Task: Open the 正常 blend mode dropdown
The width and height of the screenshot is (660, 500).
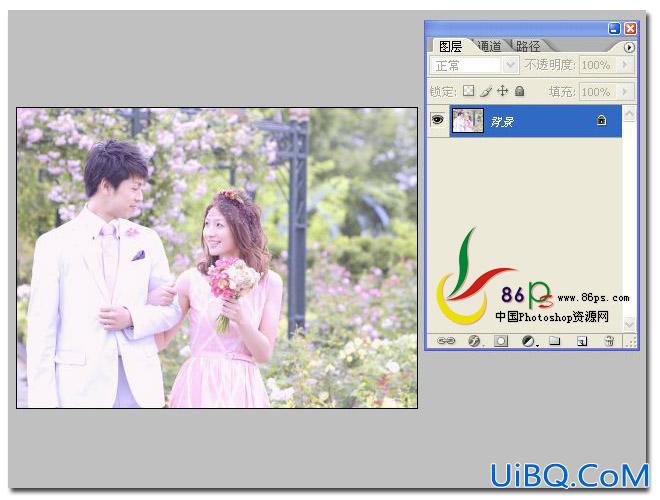Action: (474, 65)
